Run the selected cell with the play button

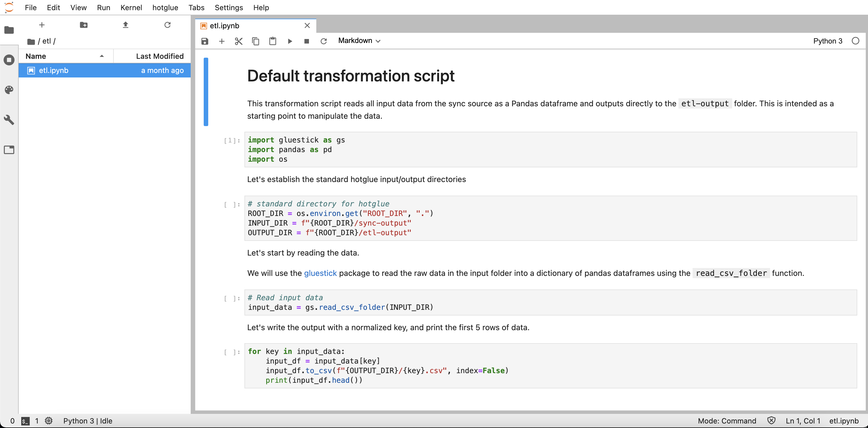pos(290,41)
